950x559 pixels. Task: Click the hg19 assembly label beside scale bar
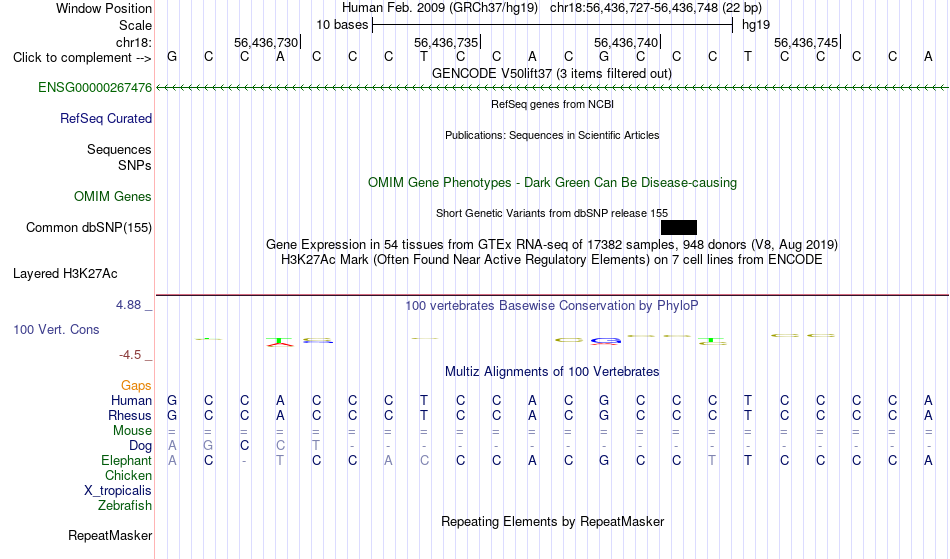tap(756, 25)
